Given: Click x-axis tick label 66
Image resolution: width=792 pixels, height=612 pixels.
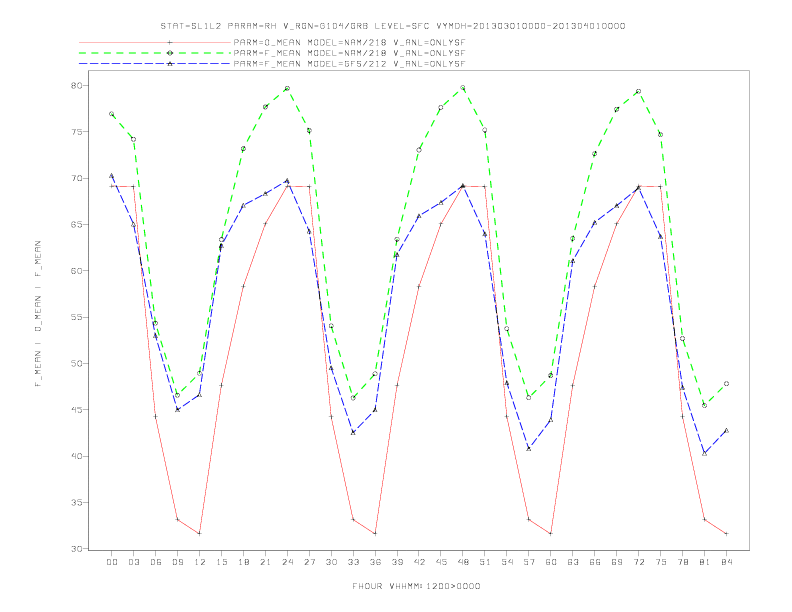Looking at the screenshot, I should pyautogui.click(x=595, y=562).
